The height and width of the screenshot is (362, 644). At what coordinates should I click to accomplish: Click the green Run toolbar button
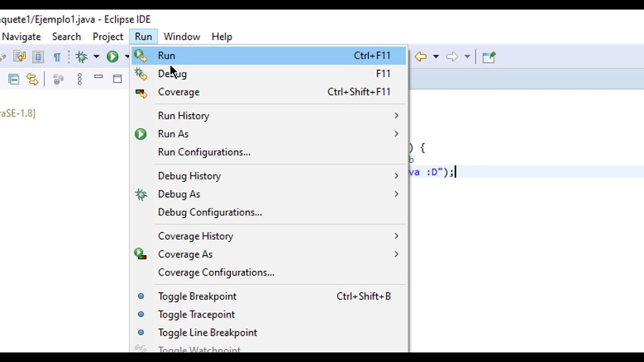click(x=112, y=57)
